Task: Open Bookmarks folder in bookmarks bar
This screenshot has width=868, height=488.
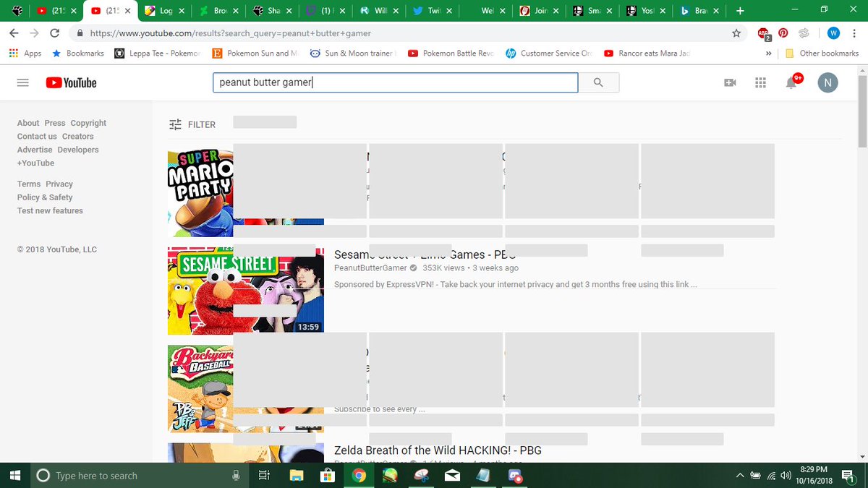Action: click(x=78, y=53)
